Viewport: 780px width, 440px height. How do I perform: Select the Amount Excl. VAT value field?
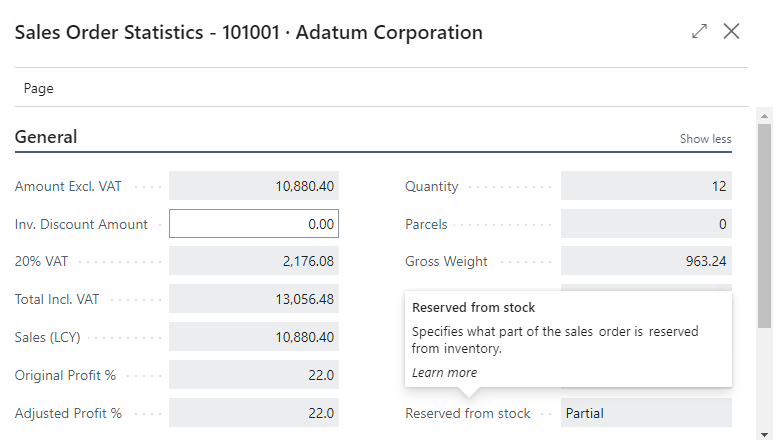254,186
